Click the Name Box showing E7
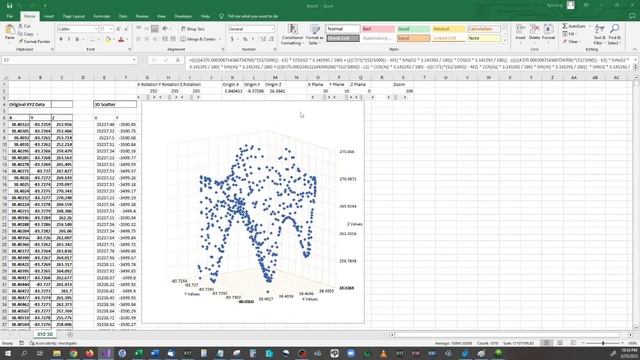 (x=69, y=60)
